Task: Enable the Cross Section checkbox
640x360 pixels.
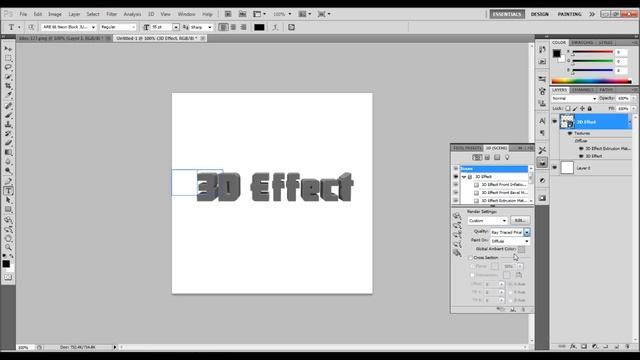Action: click(470, 258)
